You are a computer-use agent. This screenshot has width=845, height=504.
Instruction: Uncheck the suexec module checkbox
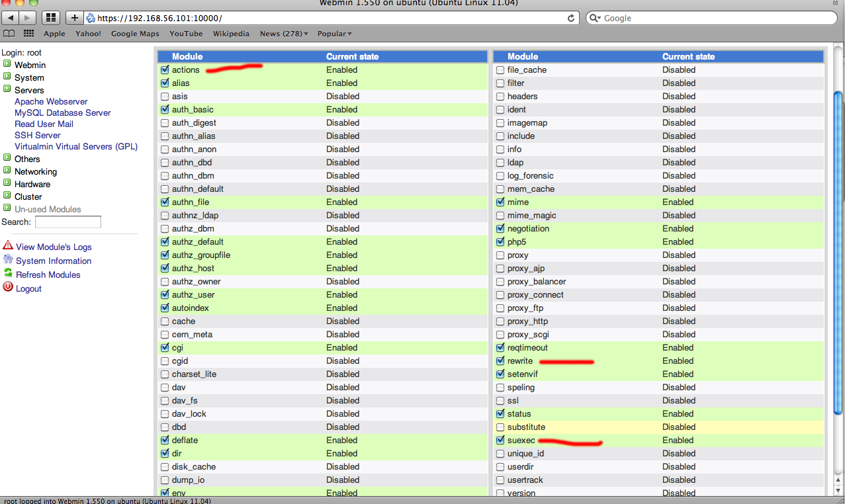500,440
